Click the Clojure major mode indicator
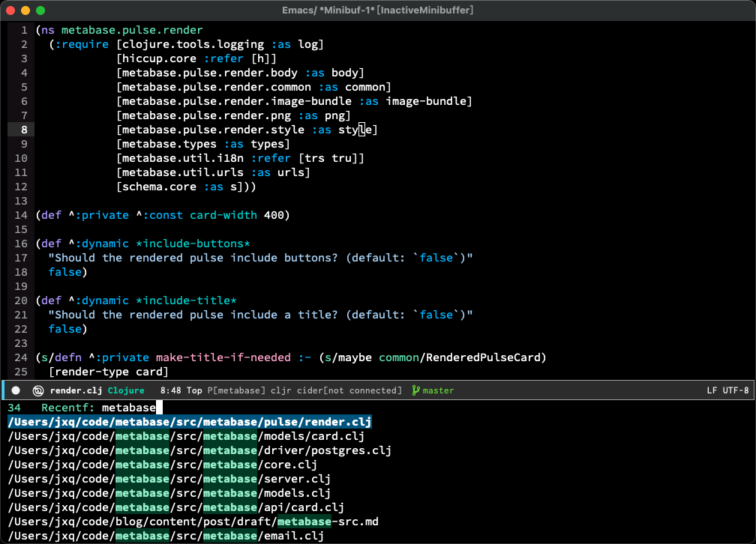This screenshot has height=544, width=756. 126,390
